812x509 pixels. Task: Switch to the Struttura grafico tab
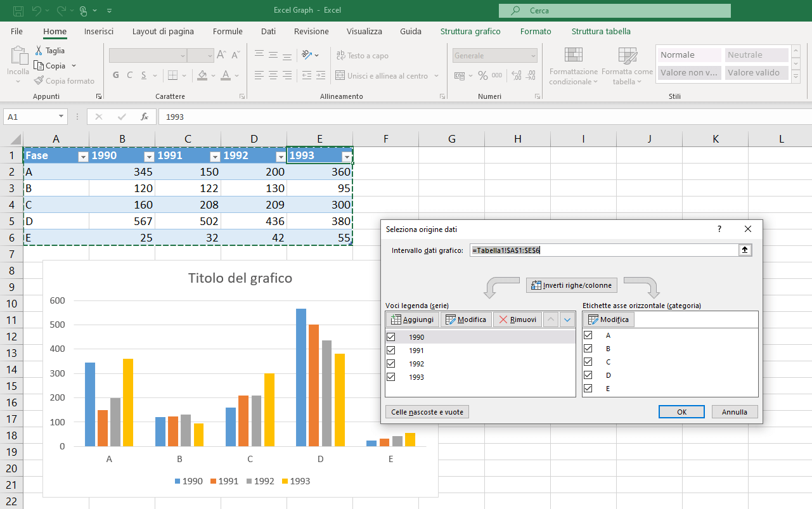[470, 31]
